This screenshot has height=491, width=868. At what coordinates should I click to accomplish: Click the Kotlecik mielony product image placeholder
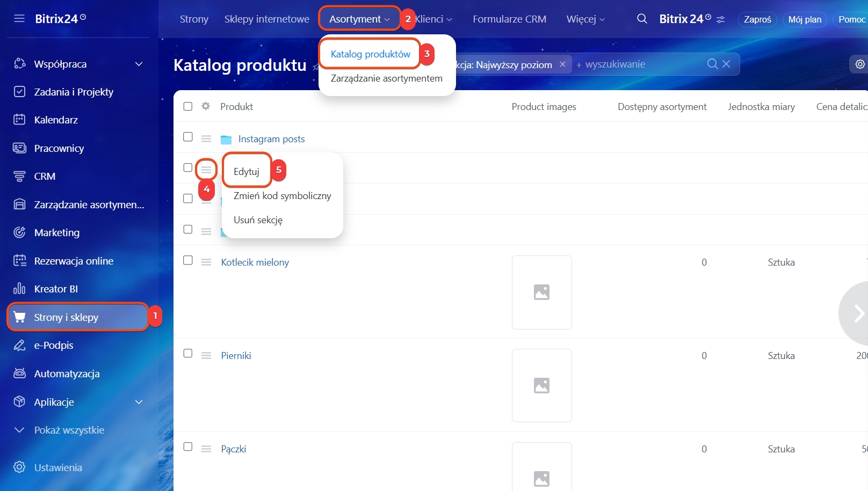click(541, 292)
